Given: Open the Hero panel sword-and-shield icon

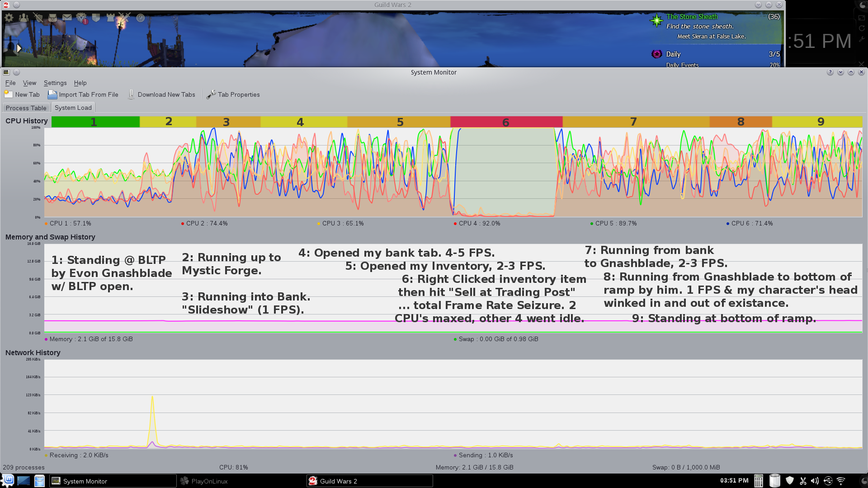Looking at the screenshot, I should 38,18.
